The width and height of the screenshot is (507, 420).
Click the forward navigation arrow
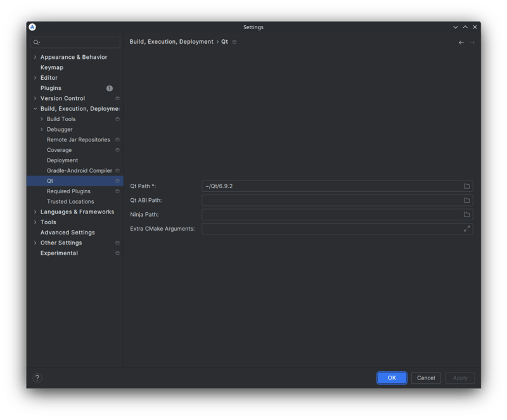[x=472, y=42]
